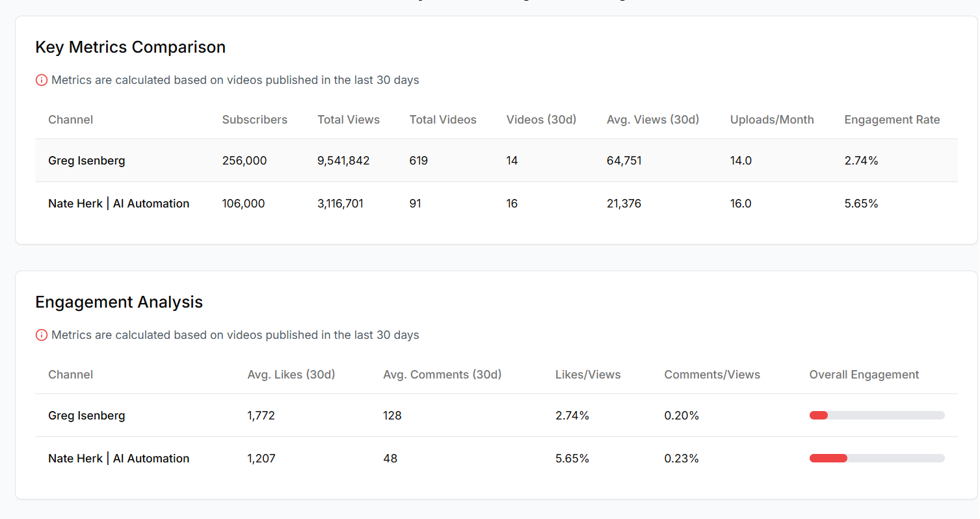Click the Avg. Comments (30d) column header
Screen dimensions: 980x519
tap(442, 375)
